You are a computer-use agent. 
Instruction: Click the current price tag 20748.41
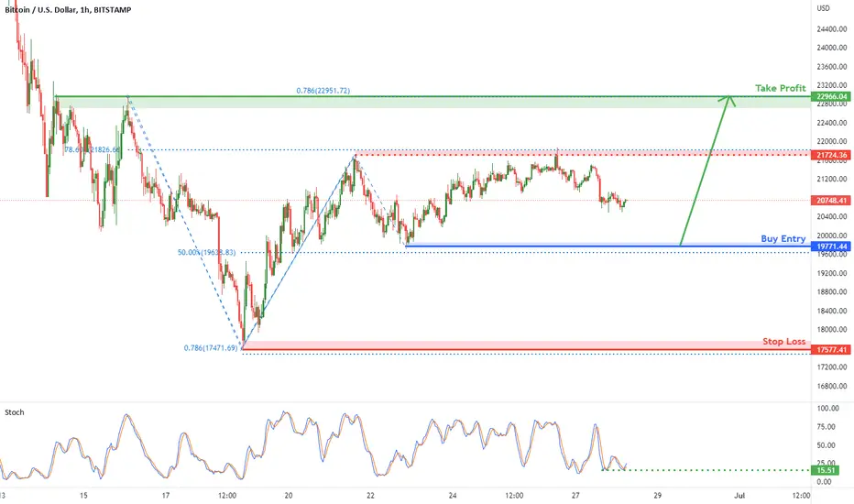830,201
